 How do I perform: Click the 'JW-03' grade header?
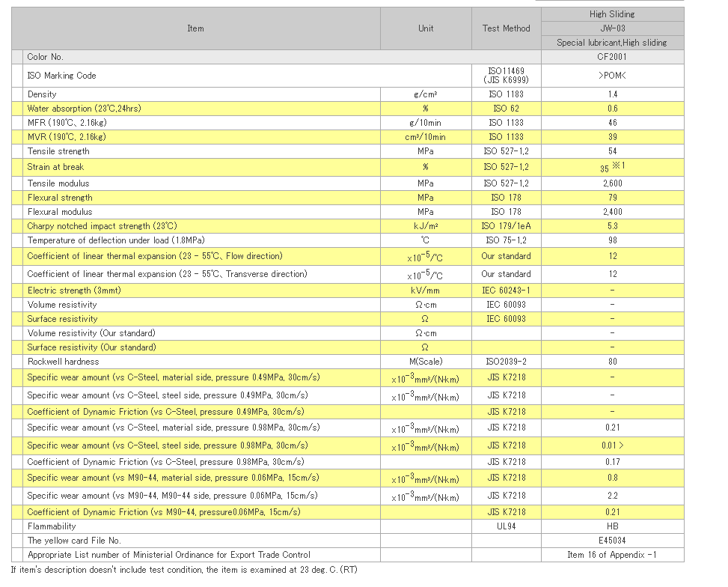tap(612, 28)
